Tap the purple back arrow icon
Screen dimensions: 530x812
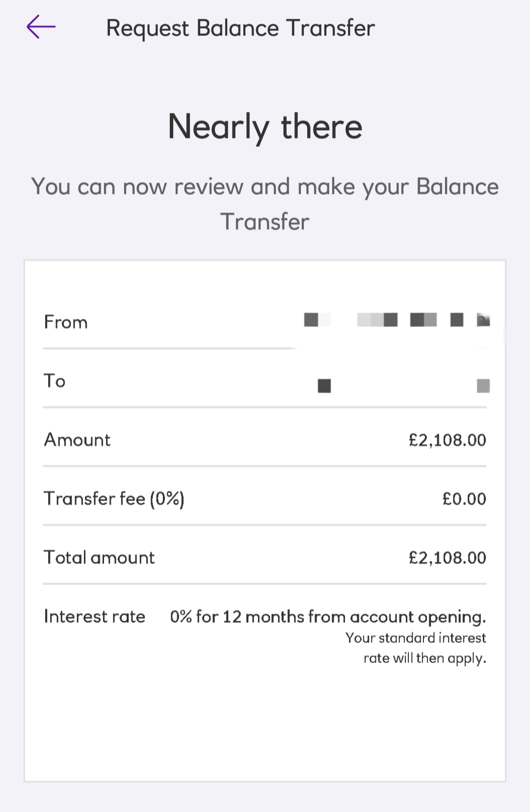click(41, 27)
